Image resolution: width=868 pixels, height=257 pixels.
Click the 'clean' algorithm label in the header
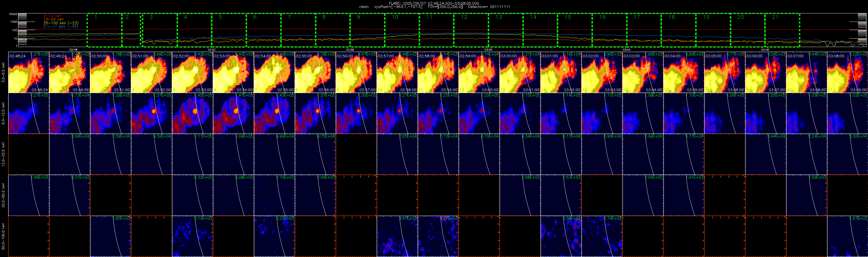coord(364,7)
